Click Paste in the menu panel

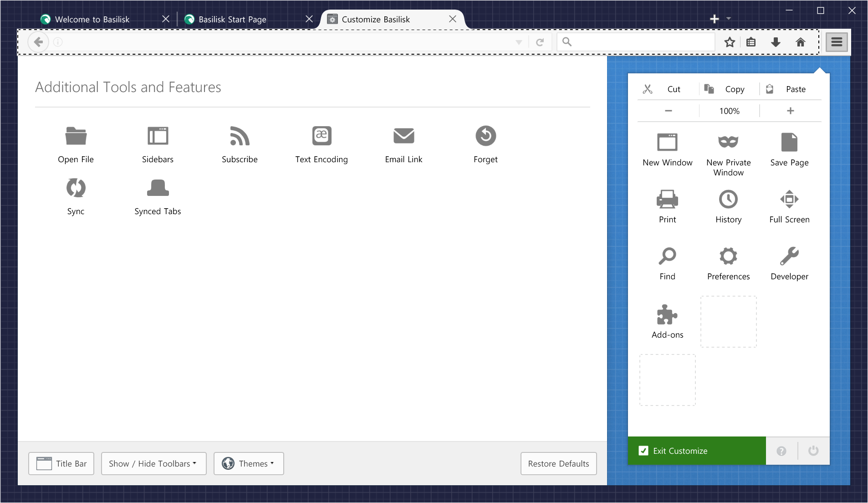pyautogui.click(x=791, y=89)
